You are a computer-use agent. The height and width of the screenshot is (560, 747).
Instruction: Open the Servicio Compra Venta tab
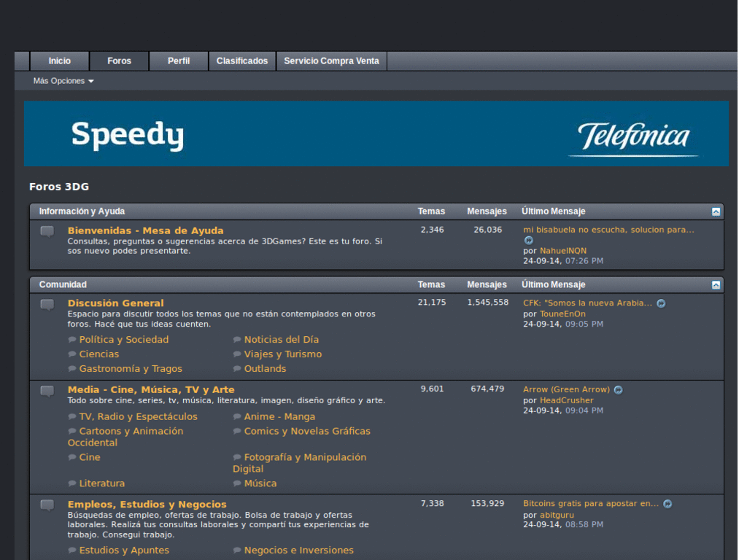pos(331,61)
